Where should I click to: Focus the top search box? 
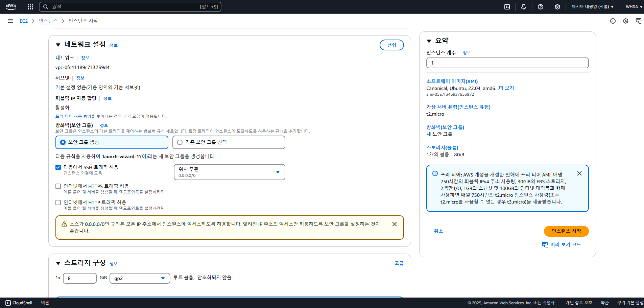130,7
